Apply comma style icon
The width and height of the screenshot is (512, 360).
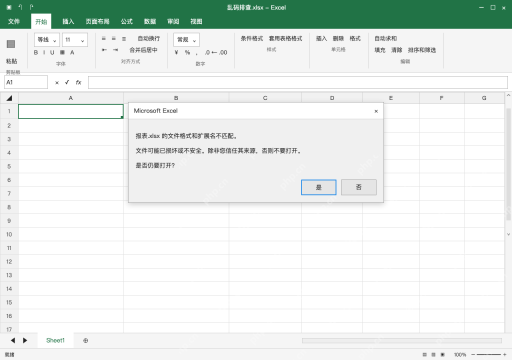click(197, 53)
